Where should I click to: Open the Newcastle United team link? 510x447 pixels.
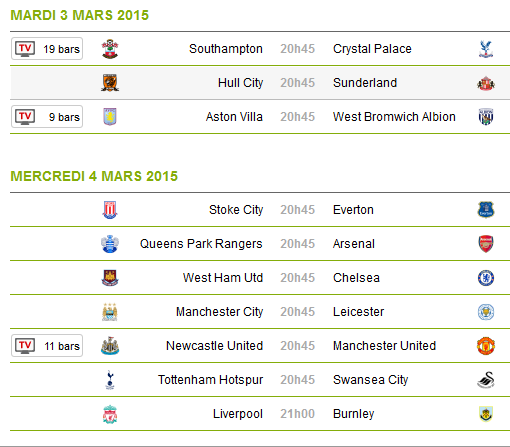214,346
